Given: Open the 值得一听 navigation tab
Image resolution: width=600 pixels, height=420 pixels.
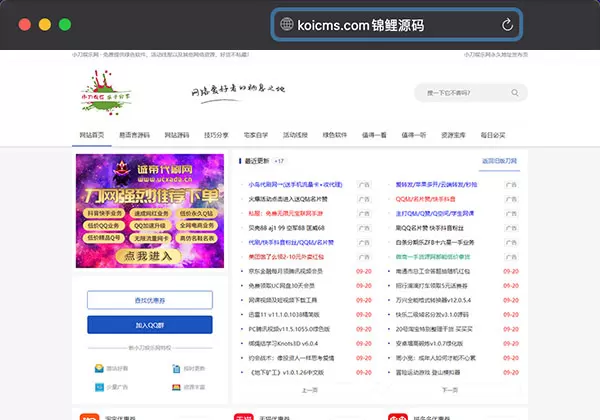Looking at the screenshot, I should pyautogui.click(x=414, y=135).
